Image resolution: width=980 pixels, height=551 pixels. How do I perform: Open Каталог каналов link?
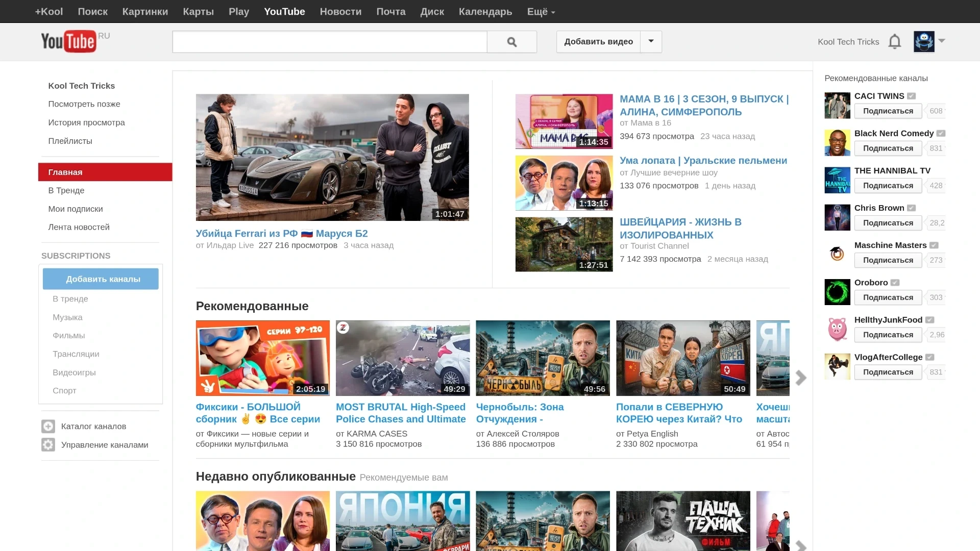tap(93, 426)
